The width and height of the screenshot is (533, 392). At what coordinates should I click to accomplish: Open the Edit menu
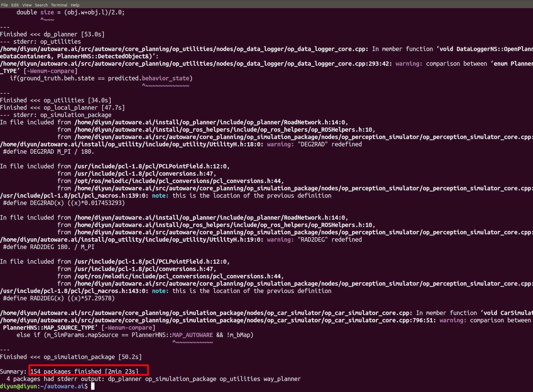pyautogui.click(x=15, y=5)
